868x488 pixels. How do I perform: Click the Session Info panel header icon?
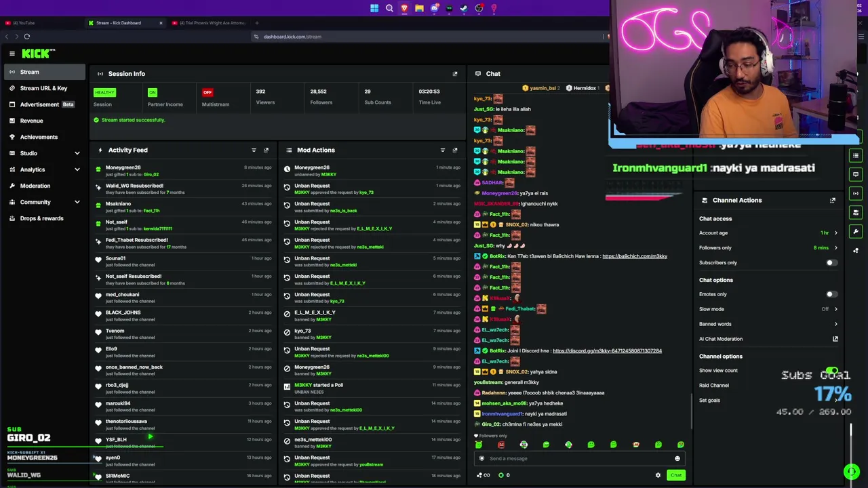[x=100, y=74]
